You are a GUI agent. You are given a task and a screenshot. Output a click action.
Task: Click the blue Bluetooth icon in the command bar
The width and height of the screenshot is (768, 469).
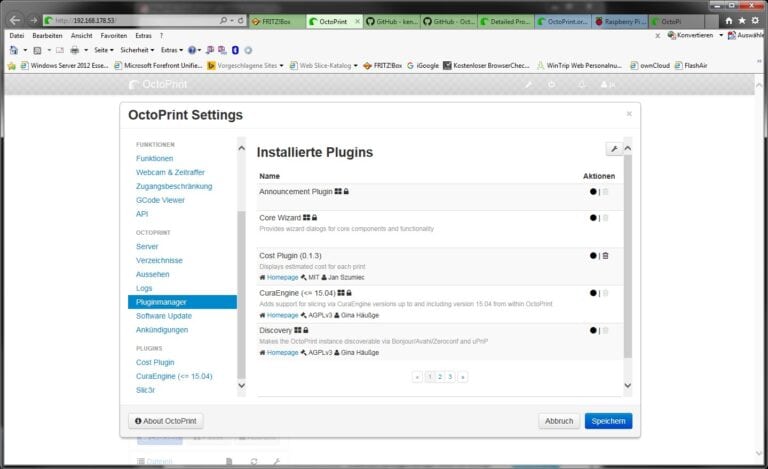[x=235, y=50]
